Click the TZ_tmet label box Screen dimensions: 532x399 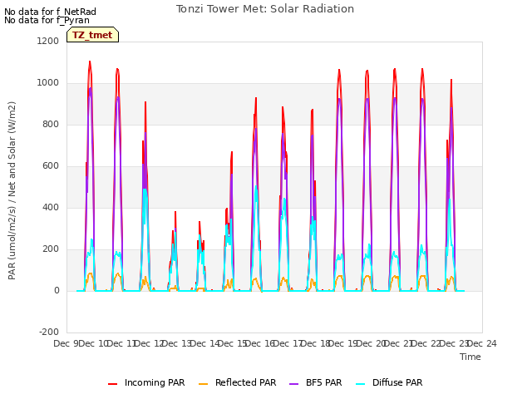point(92,35)
